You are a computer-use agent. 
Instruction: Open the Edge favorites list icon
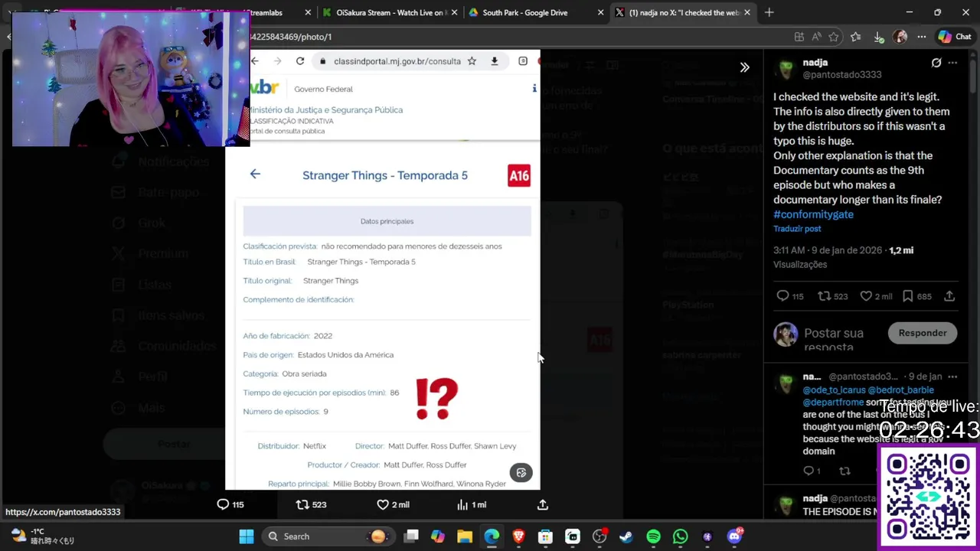point(856,37)
